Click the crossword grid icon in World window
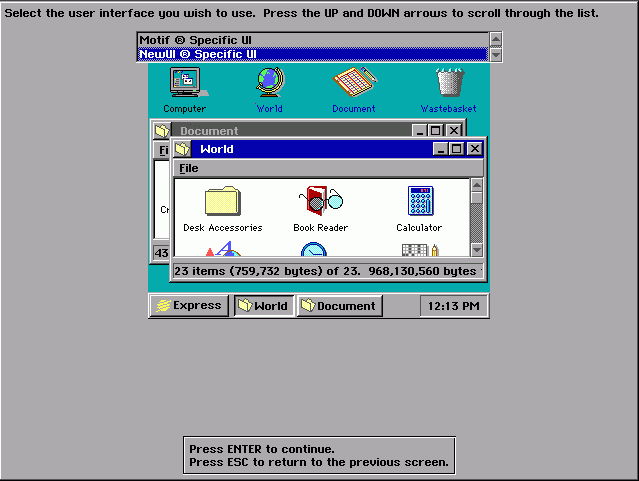This screenshot has height=481, width=639. click(420, 250)
